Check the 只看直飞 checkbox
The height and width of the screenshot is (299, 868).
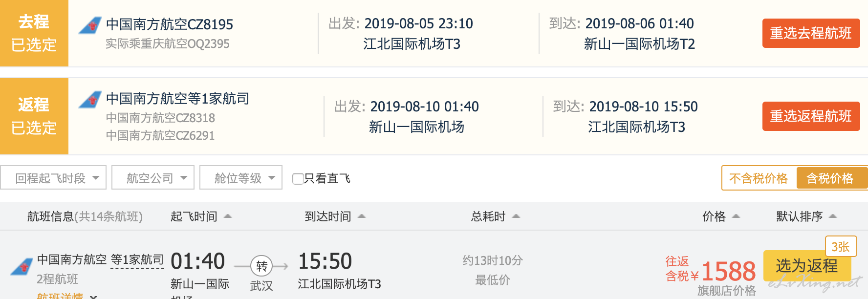(x=298, y=179)
